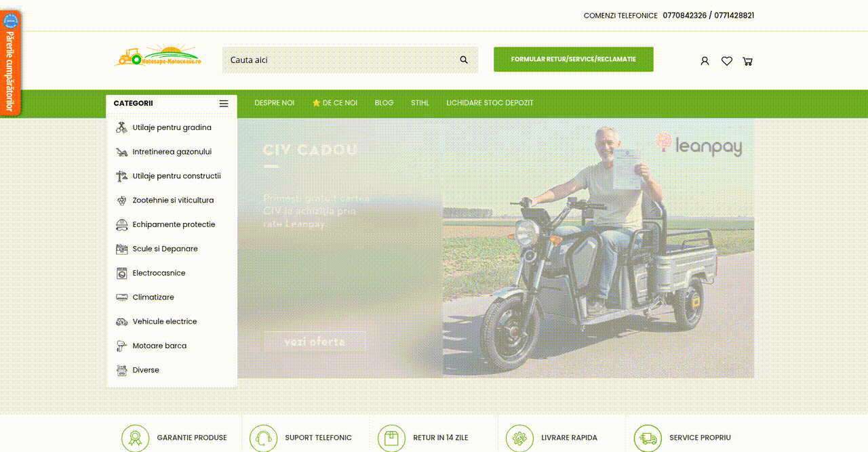Click the search magnifier icon

coord(464,60)
